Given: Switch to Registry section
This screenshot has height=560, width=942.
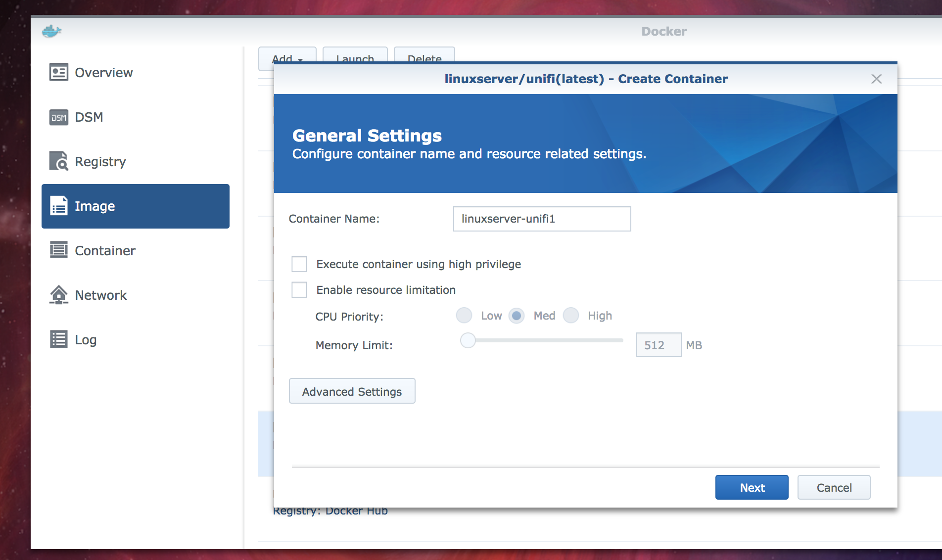Looking at the screenshot, I should 136,161.
